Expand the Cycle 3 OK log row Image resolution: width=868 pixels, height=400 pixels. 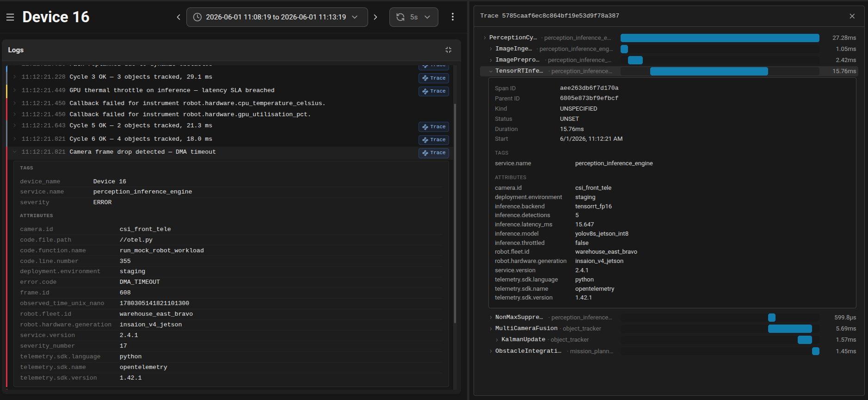point(14,77)
